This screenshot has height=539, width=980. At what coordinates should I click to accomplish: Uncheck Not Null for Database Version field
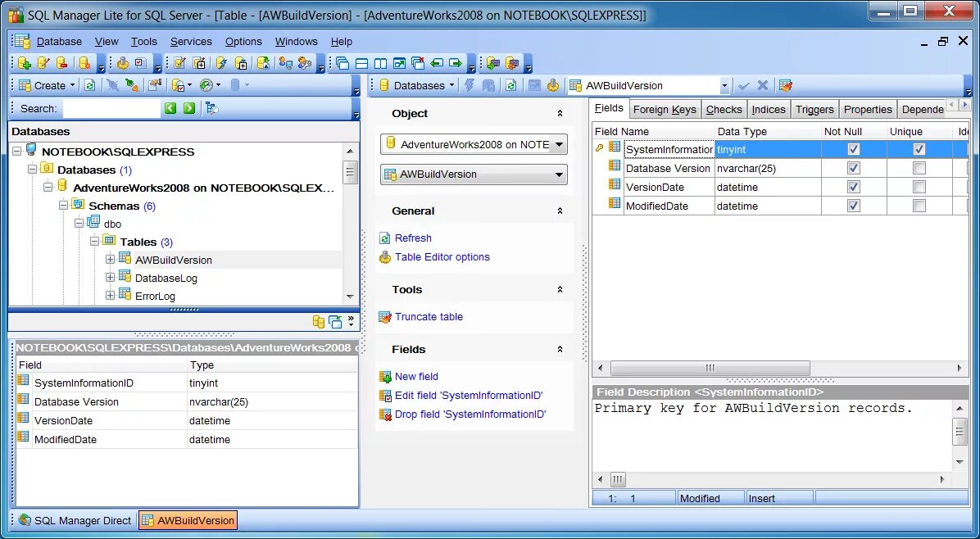click(854, 168)
